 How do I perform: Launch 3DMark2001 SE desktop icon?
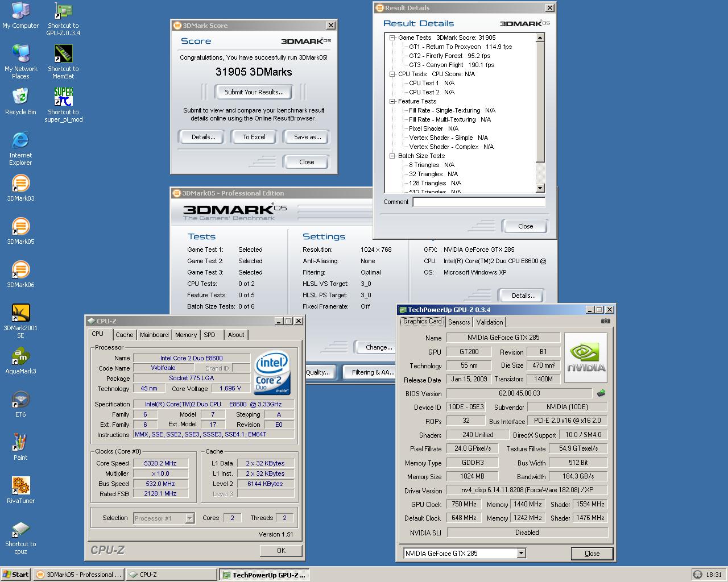click(x=20, y=321)
